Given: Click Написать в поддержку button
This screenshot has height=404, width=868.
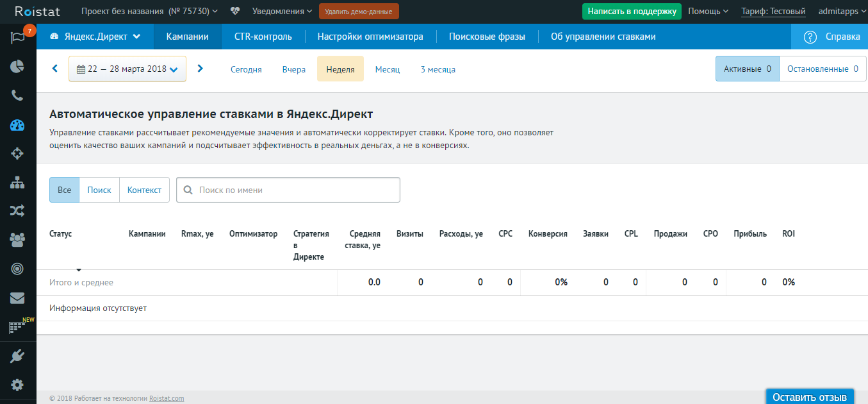Looking at the screenshot, I should pos(632,11).
